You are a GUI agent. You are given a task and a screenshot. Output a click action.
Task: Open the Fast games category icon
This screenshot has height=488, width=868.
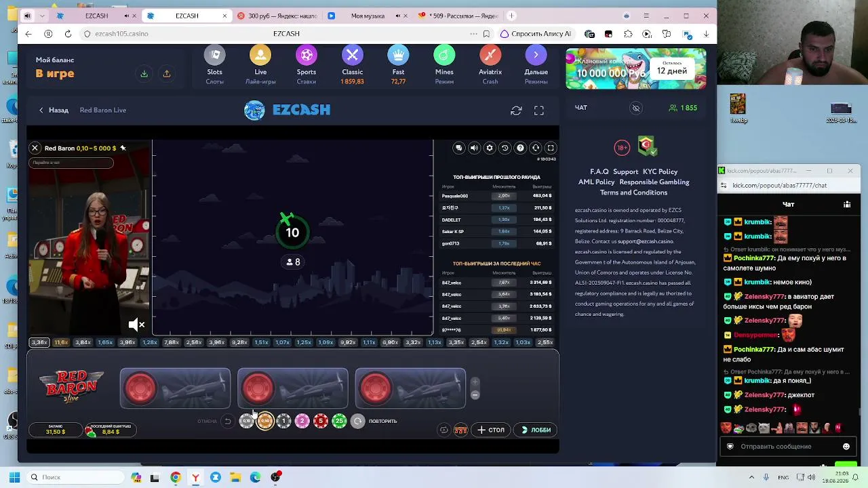click(398, 55)
